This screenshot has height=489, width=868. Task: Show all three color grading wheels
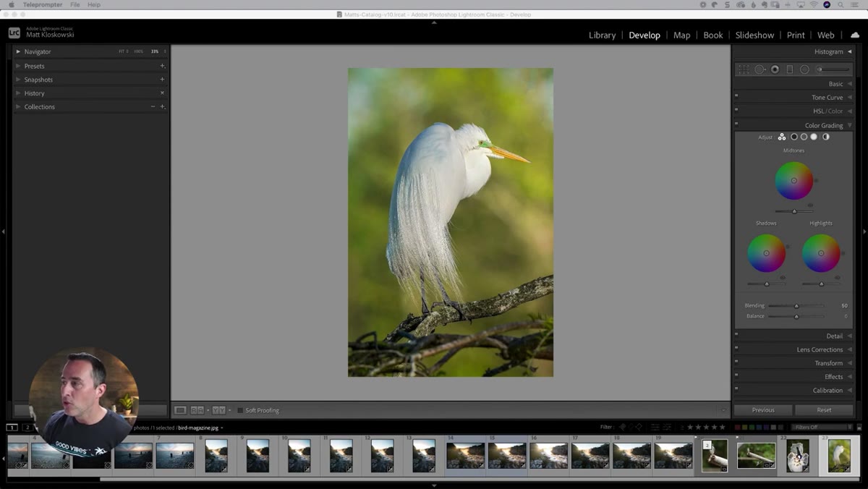click(x=782, y=137)
